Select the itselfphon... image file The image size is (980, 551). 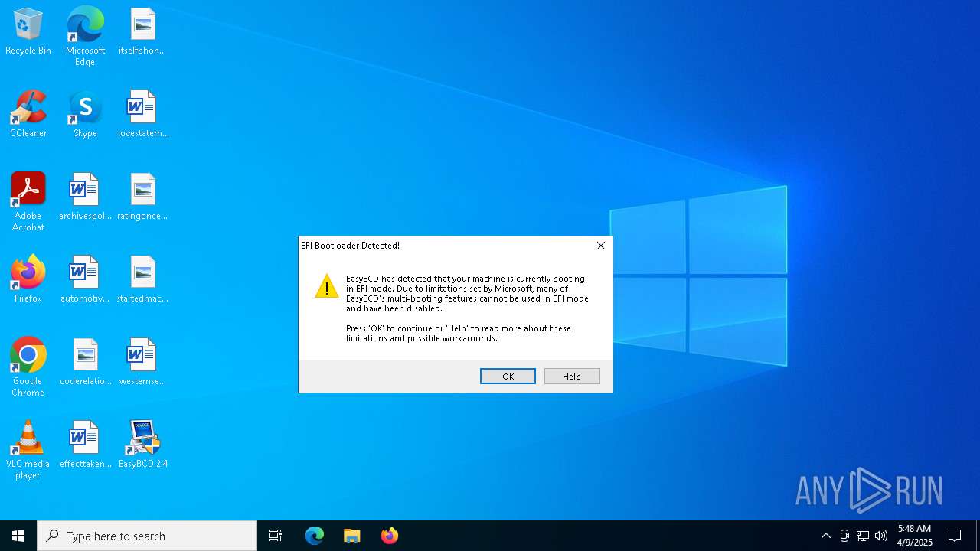[x=142, y=31]
